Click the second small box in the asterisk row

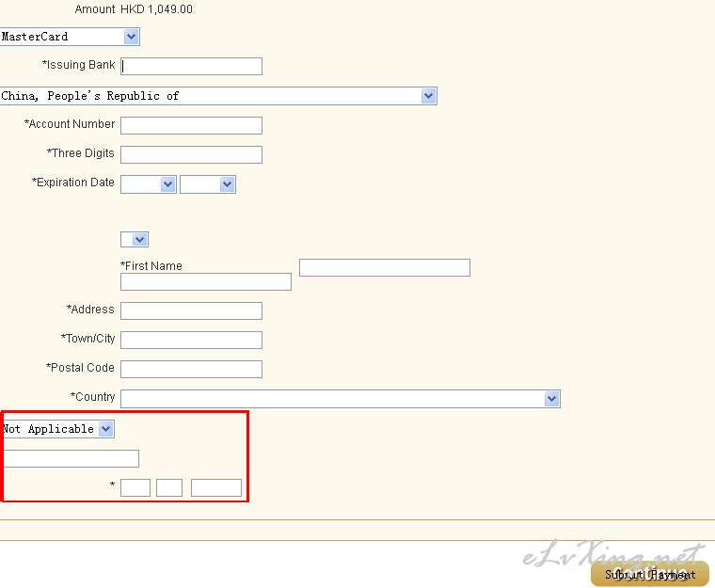(169, 487)
